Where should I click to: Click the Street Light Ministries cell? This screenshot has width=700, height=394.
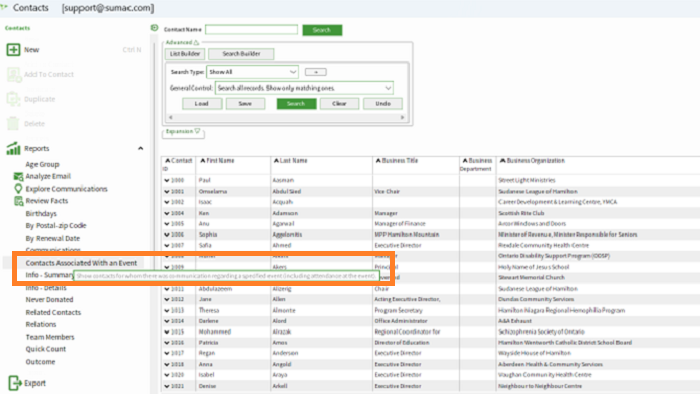point(527,180)
